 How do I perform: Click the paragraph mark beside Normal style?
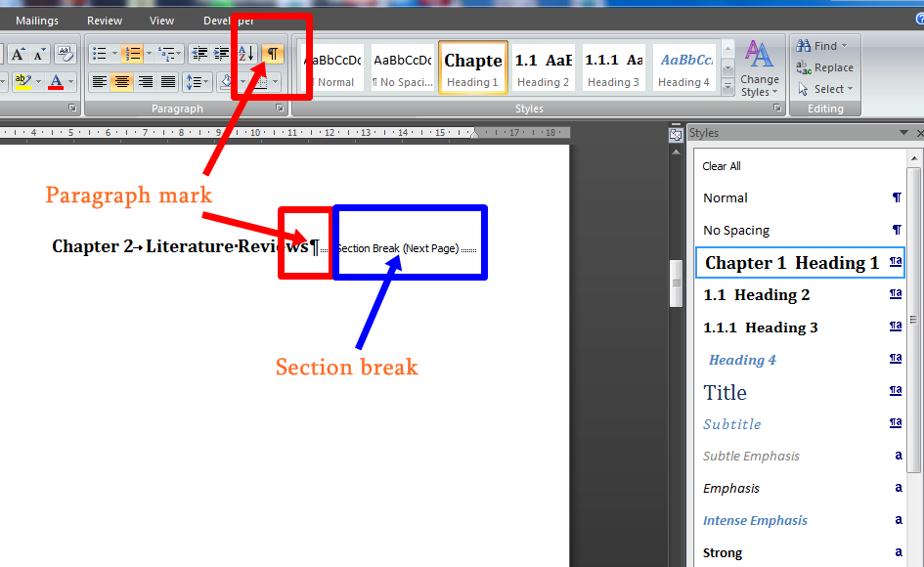tap(897, 197)
